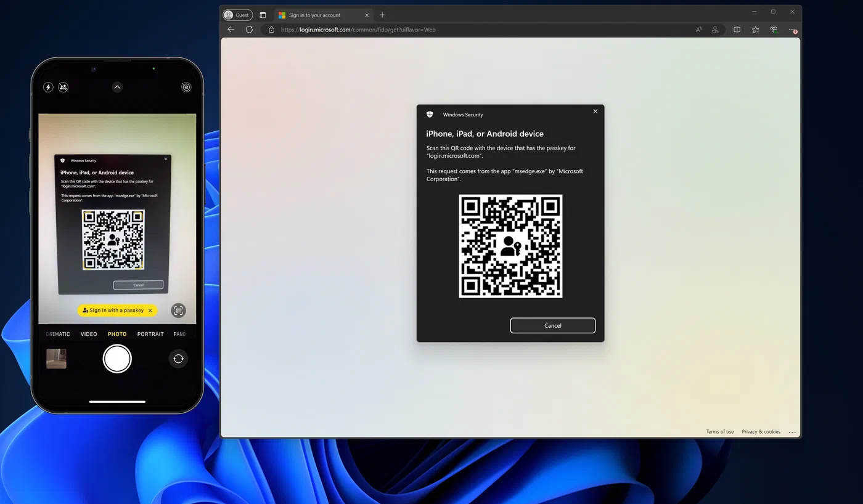The image size is (863, 504).
Task: Click the passkey icon in address bar
Action: click(715, 30)
